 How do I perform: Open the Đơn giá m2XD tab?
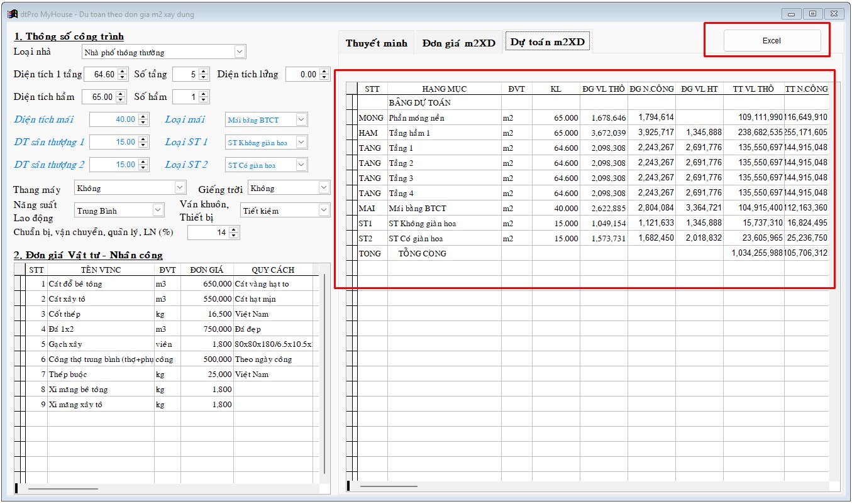click(x=458, y=43)
